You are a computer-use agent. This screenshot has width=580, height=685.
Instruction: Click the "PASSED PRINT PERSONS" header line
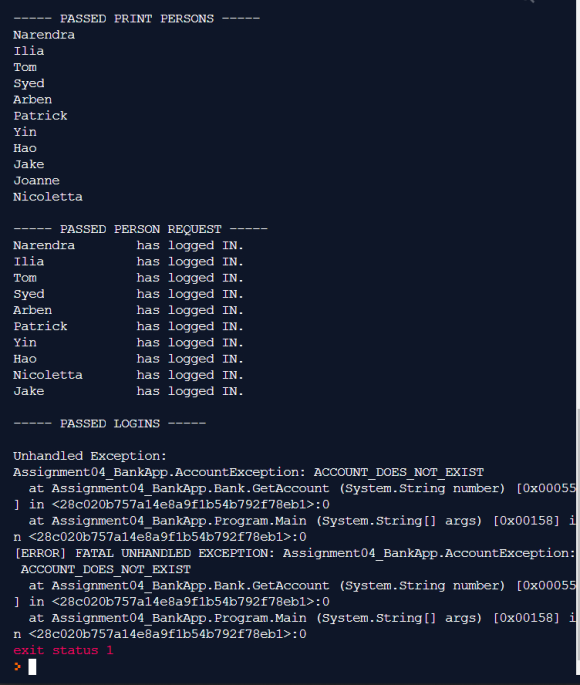pos(137,19)
